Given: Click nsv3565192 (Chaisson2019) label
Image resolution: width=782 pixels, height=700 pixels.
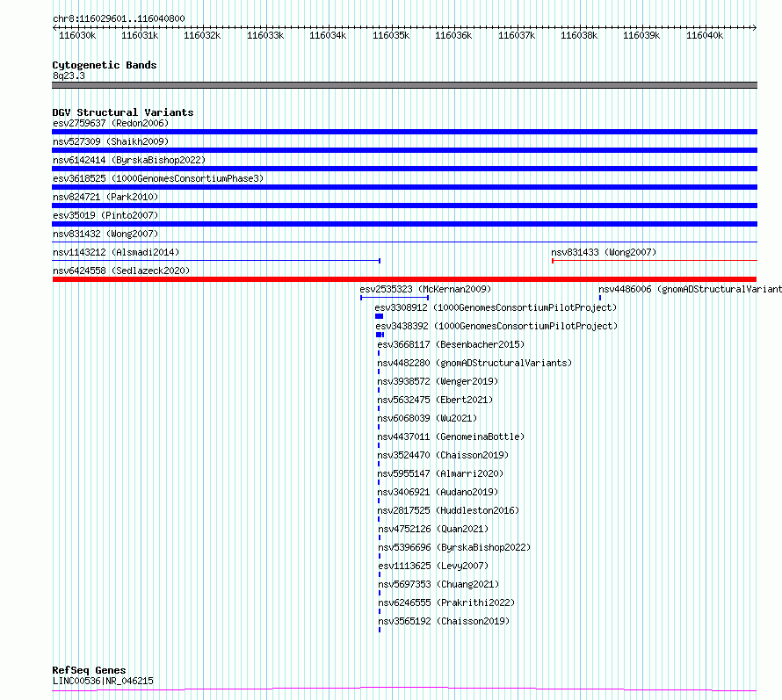Looking at the screenshot, I should pos(444,621).
